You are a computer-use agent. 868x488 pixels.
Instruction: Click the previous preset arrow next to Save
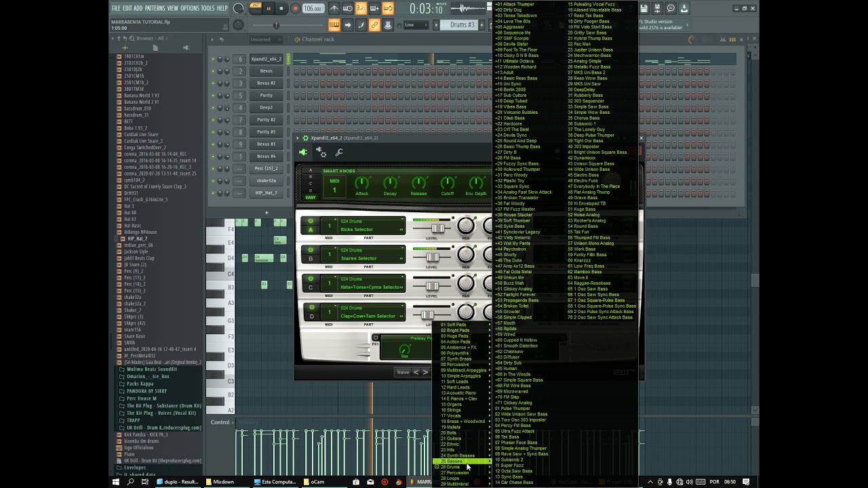click(x=416, y=372)
